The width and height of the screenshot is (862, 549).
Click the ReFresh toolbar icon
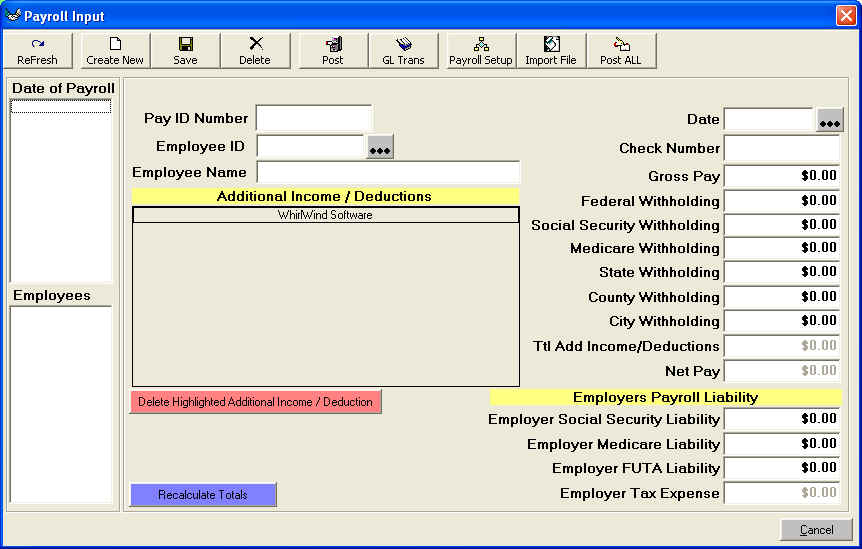point(38,44)
